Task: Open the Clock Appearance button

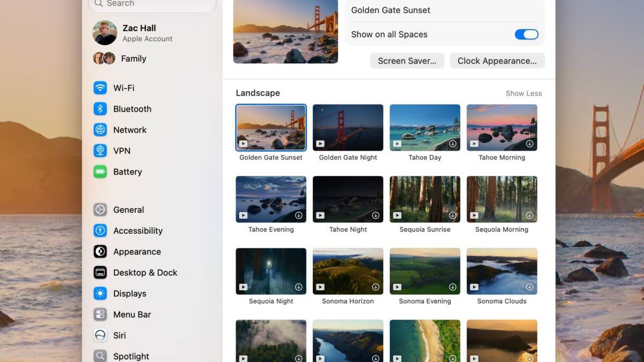Action: (497, 61)
